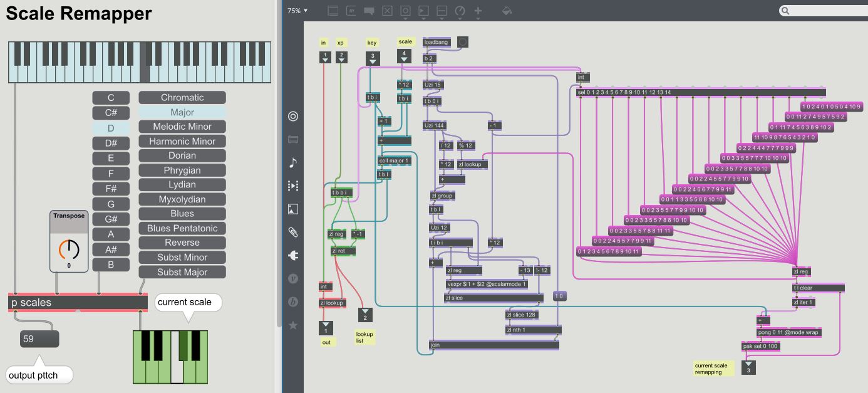This screenshot has height=393, width=868.
Task: Switch scale to Harmonic Minor
Action: [182, 142]
